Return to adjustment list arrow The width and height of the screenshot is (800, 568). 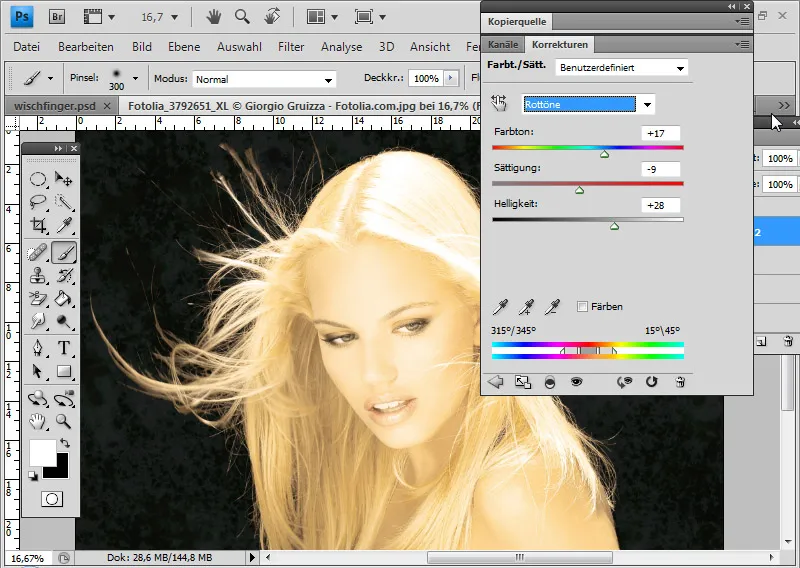[495, 382]
